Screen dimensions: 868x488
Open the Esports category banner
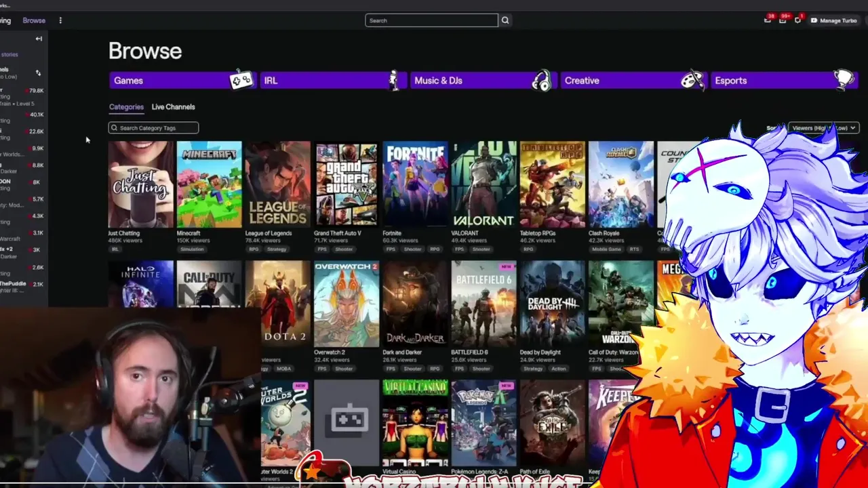[785, 81]
